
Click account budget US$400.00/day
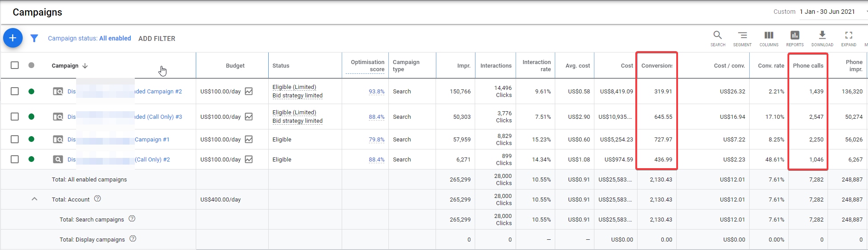click(221, 199)
